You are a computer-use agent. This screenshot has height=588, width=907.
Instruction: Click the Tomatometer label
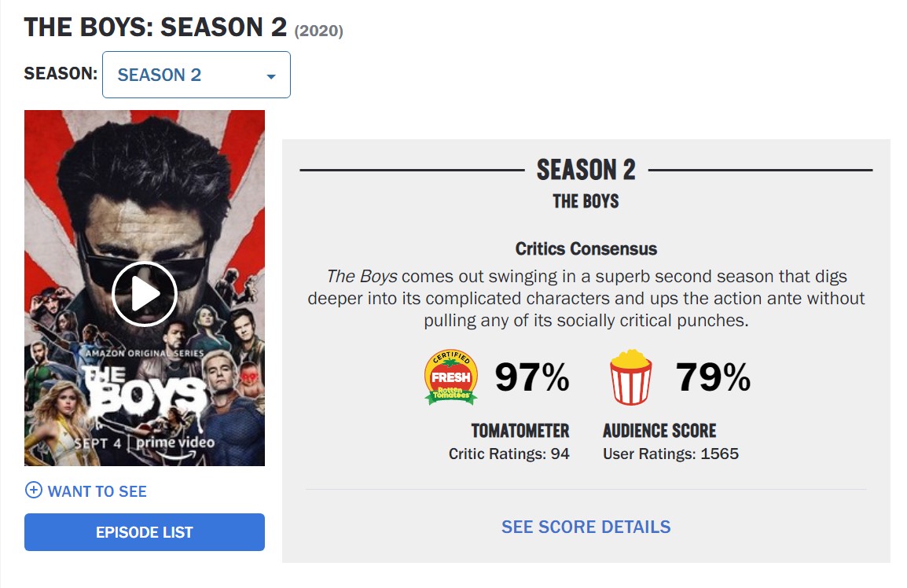pos(520,431)
